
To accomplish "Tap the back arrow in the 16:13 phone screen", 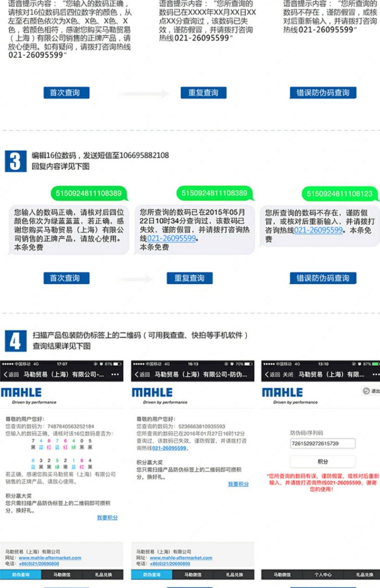I will pyautogui.click(x=137, y=374).
